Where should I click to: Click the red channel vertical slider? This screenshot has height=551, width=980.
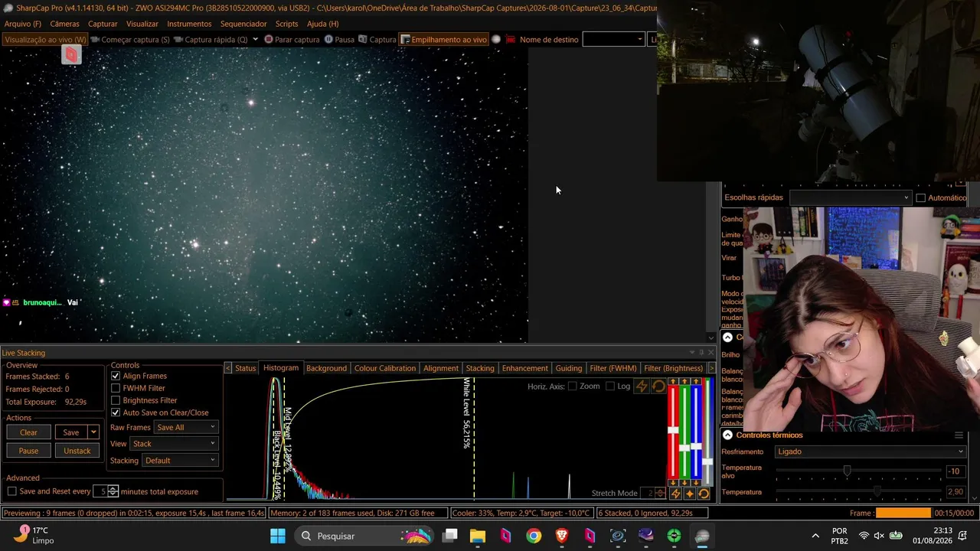click(673, 432)
